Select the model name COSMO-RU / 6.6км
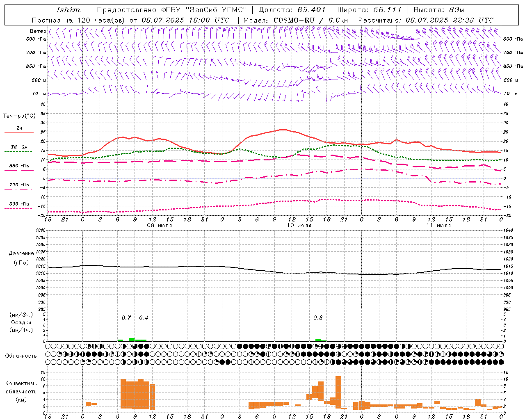 310,20
